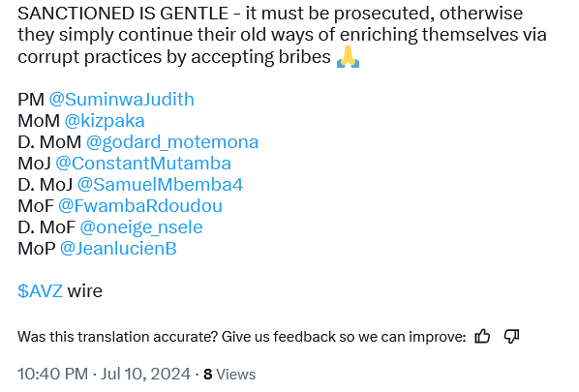This screenshot has width=579, height=392.
Task: Click the Jul 10, 2024 date
Action: pyautogui.click(x=145, y=374)
